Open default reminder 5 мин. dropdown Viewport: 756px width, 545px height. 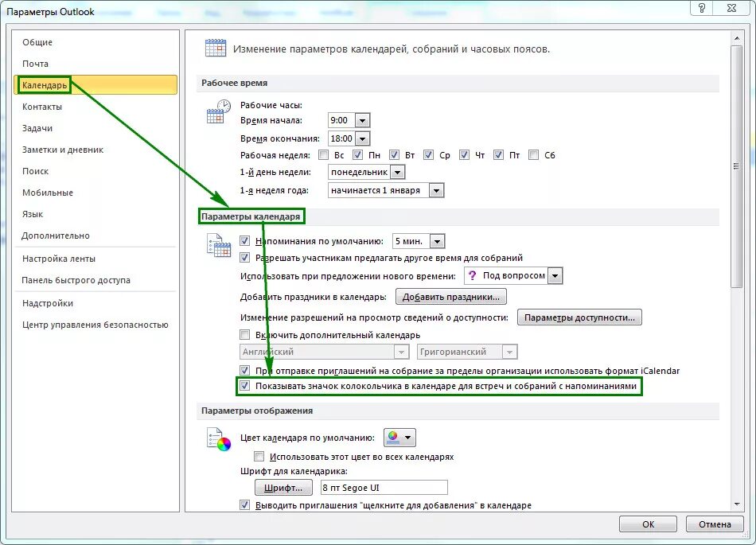point(438,241)
